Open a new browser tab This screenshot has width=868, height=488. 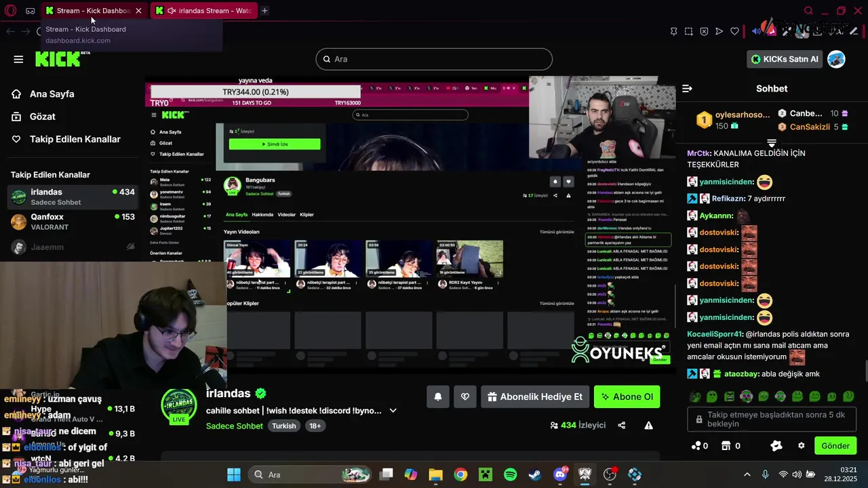(264, 11)
